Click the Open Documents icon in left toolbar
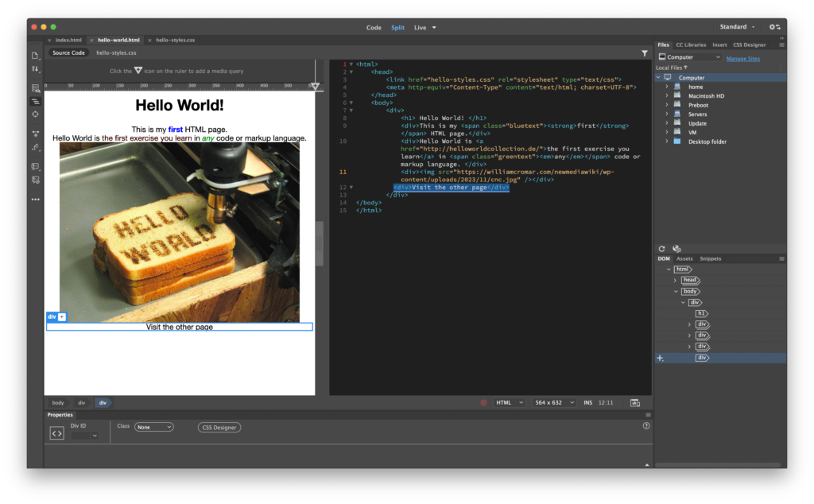Screen dimensions: 814x504 pyautogui.click(x=36, y=55)
